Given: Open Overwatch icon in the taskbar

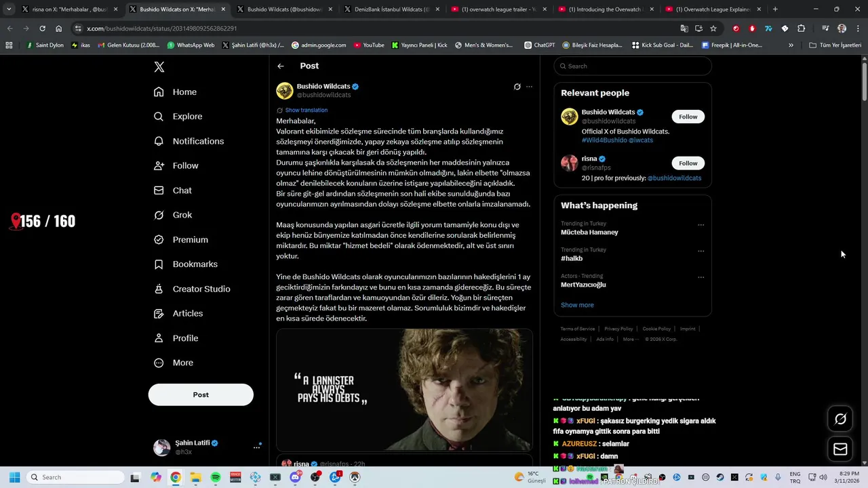Looking at the screenshot, I should (355, 477).
